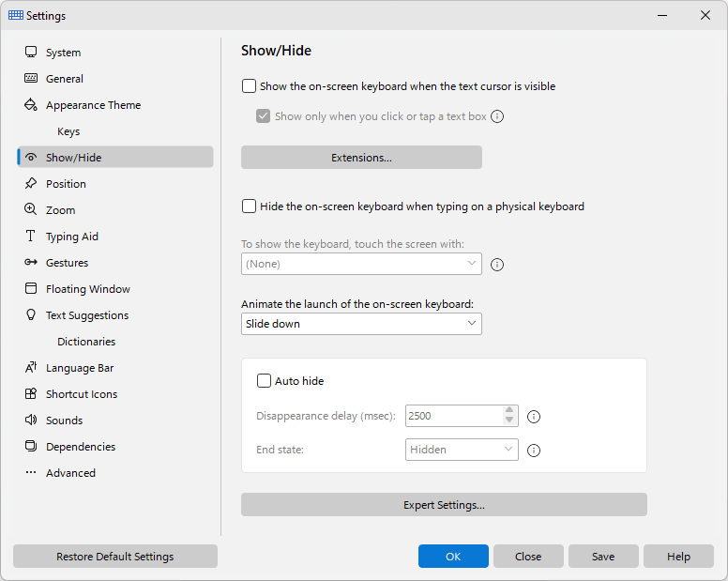Toggle the Auto hide checkbox
Screen dimensions: 728x581
(264, 381)
